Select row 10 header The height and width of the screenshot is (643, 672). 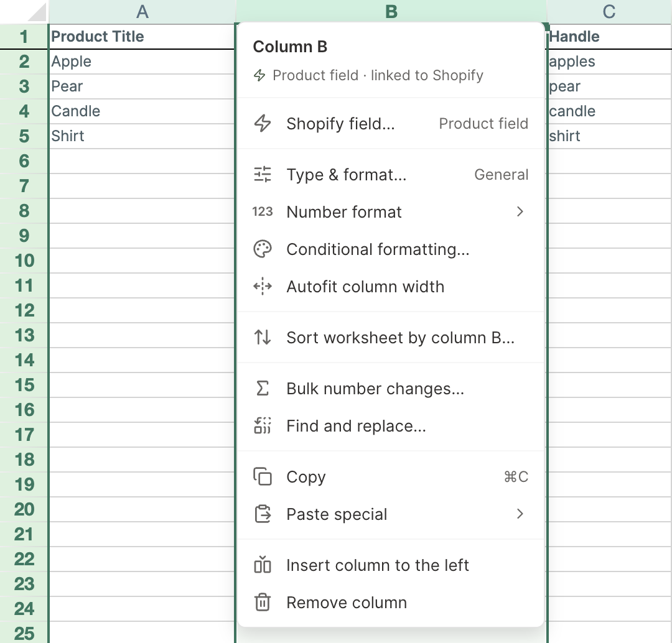click(x=24, y=261)
